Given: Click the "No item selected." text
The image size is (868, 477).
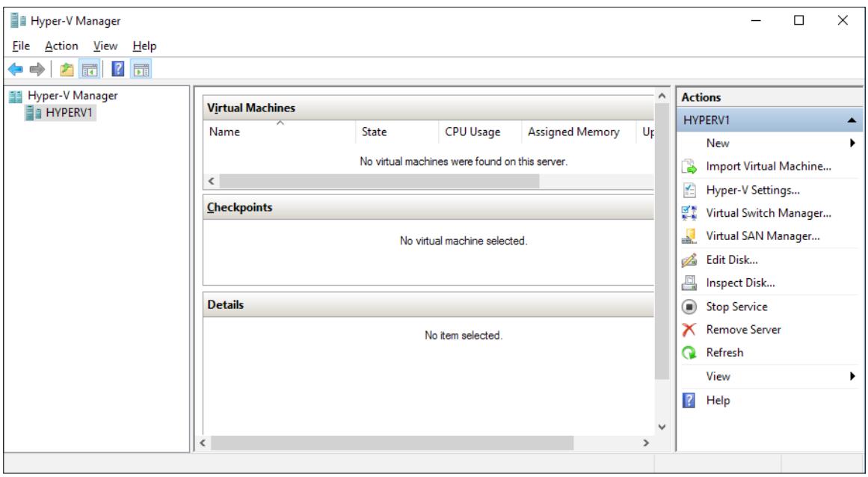Looking at the screenshot, I should point(464,336).
